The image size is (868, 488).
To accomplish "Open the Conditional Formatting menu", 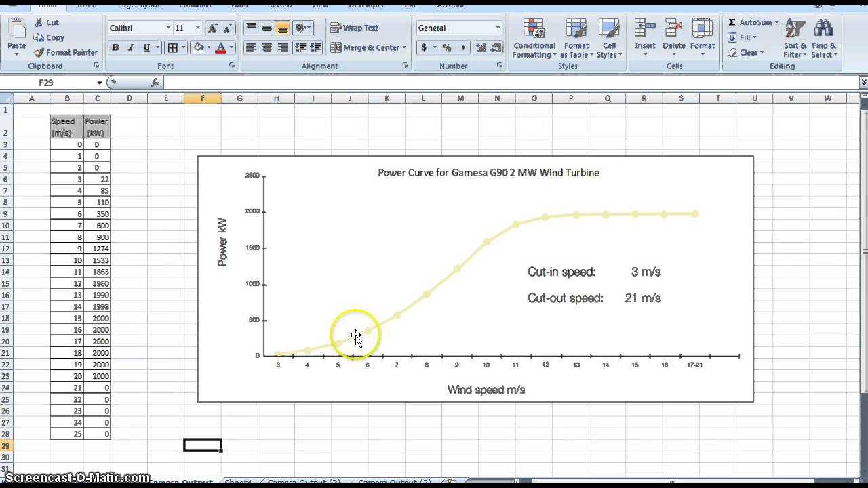I will point(534,39).
